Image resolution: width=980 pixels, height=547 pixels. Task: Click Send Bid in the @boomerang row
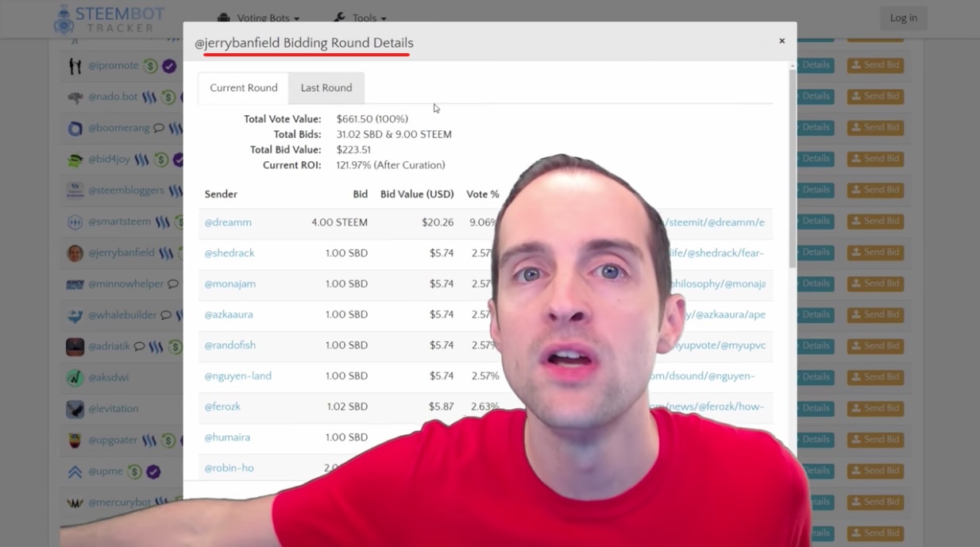875,127
